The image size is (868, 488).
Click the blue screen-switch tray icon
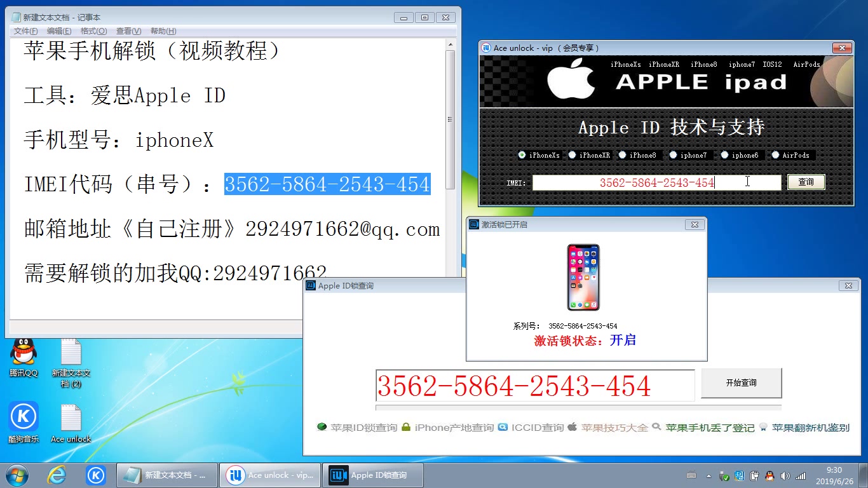pos(740,476)
